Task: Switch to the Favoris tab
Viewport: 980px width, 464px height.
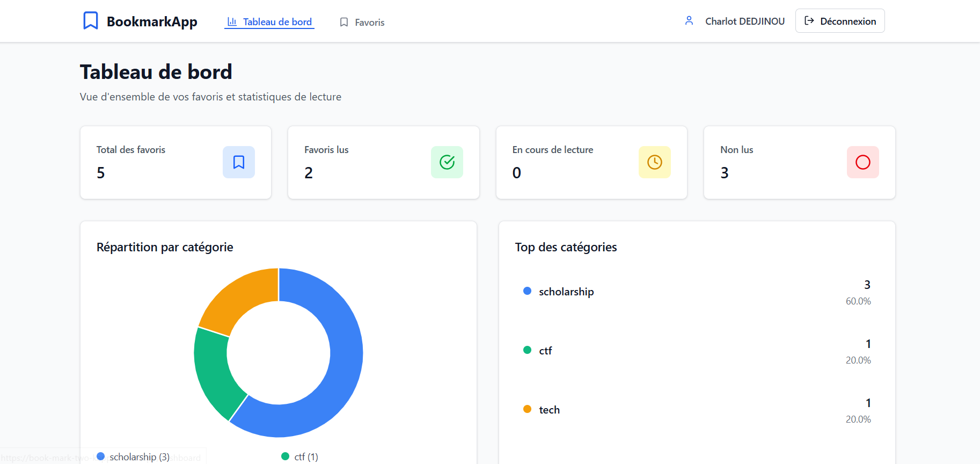Action: click(x=369, y=23)
